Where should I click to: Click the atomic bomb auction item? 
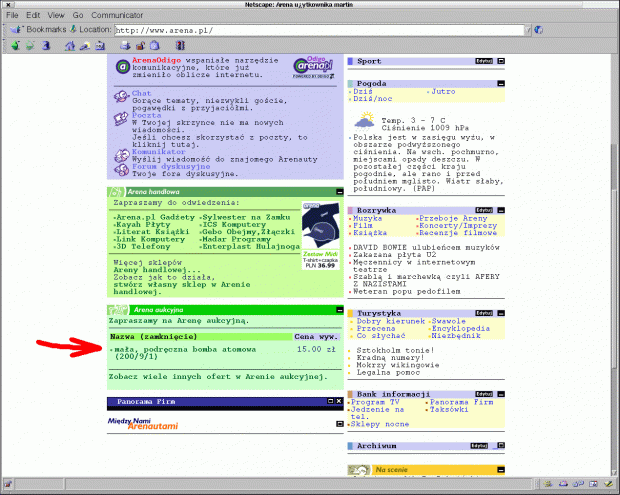(185, 353)
